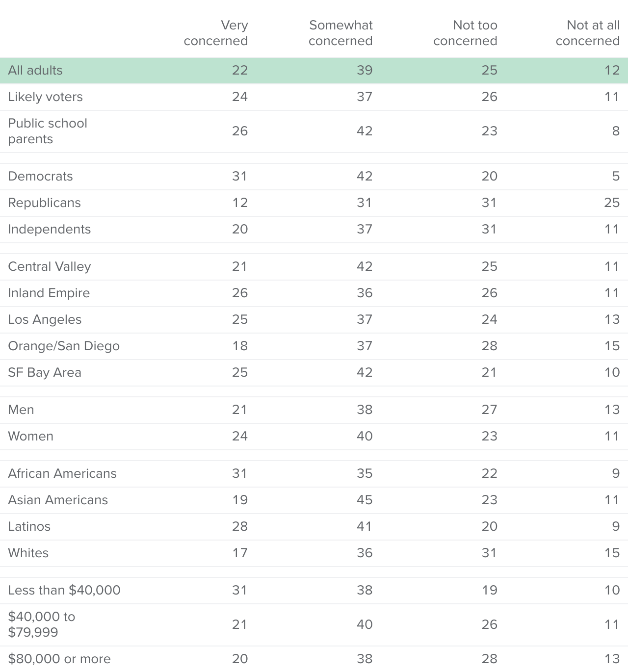This screenshot has width=628, height=672.
Task: Select the Less than $40,000 row
Action: (x=314, y=590)
